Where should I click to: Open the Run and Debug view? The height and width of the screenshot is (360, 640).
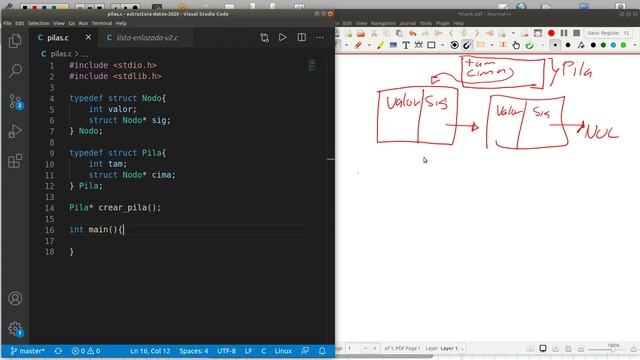[15, 131]
